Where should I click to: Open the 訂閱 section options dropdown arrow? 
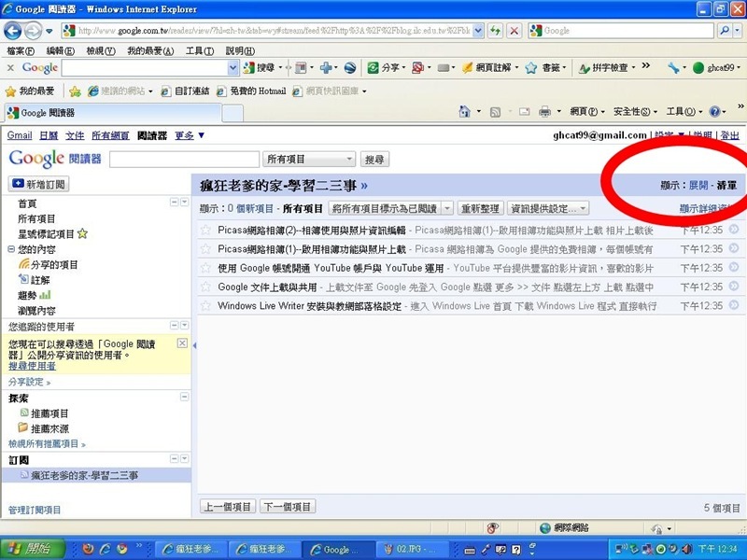(x=184, y=458)
